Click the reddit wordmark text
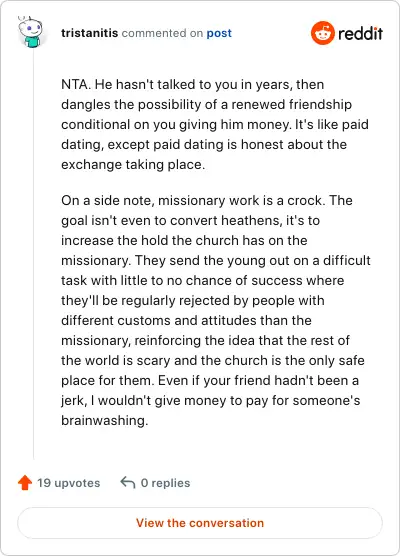 360,34
